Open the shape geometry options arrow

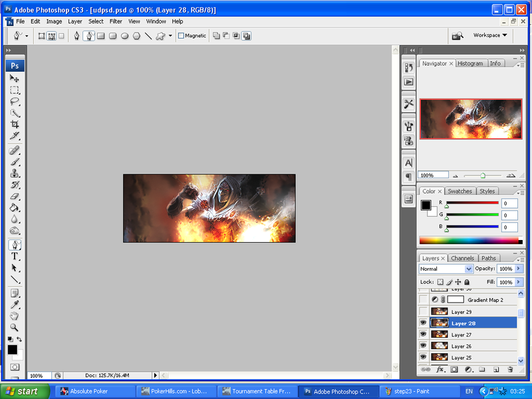[x=170, y=36]
